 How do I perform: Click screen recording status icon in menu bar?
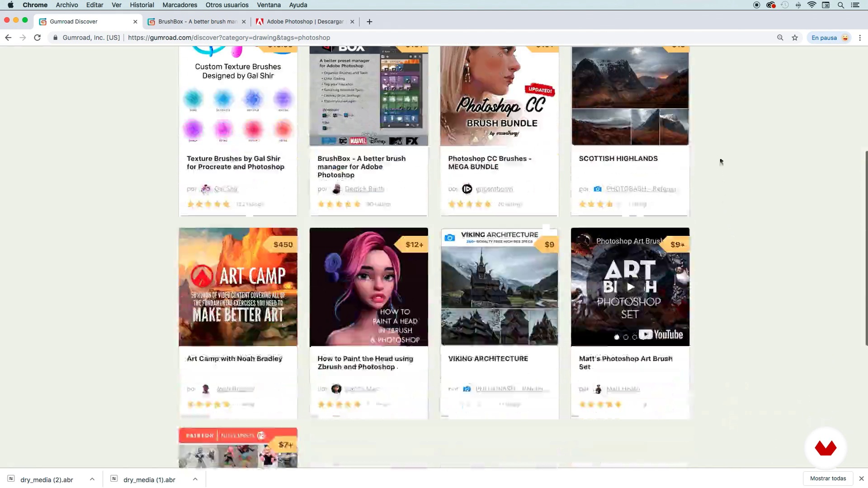(x=756, y=5)
